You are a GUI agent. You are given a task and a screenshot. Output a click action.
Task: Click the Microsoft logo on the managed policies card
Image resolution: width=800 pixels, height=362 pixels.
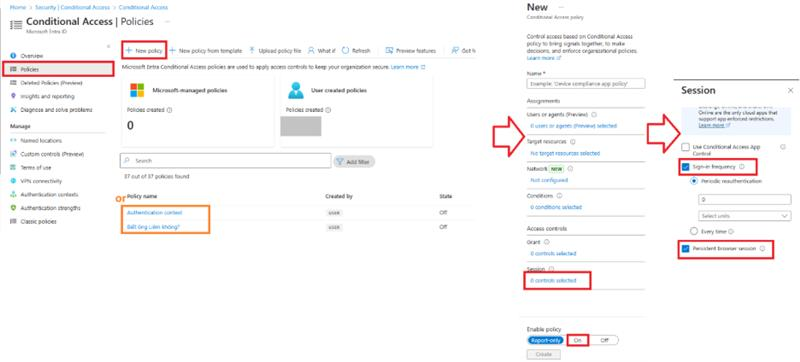pyautogui.click(x=137, y=90)
